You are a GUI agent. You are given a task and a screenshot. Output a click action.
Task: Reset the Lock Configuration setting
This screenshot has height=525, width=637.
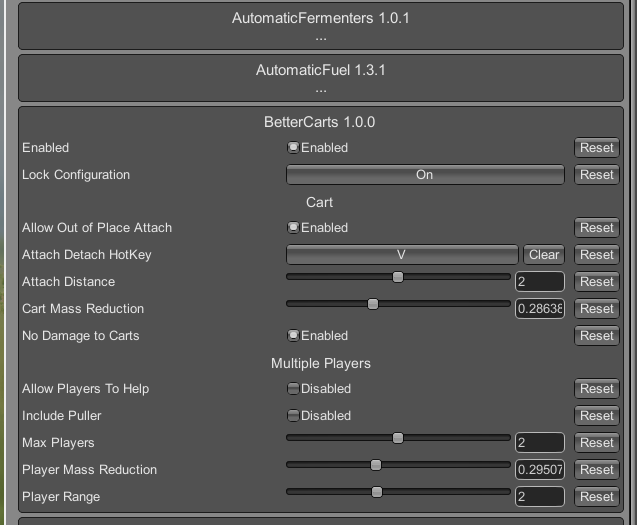596,174
